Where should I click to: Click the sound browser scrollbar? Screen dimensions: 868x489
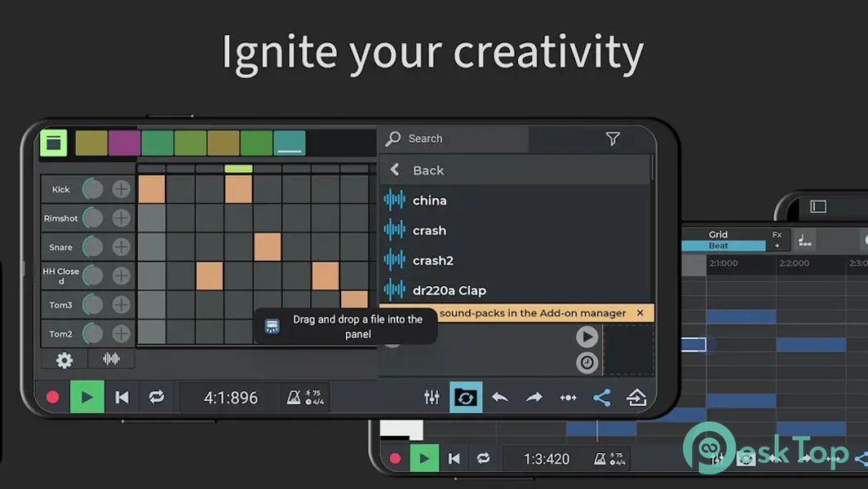tap(652, 167)
